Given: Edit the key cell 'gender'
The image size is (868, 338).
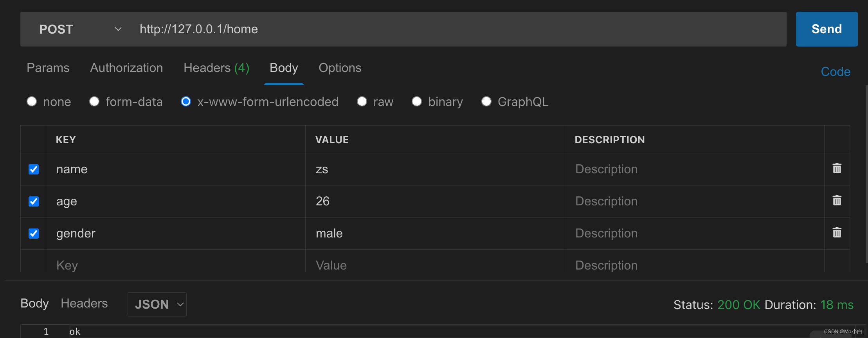Looking at the screenshot, I should point(176,234).
